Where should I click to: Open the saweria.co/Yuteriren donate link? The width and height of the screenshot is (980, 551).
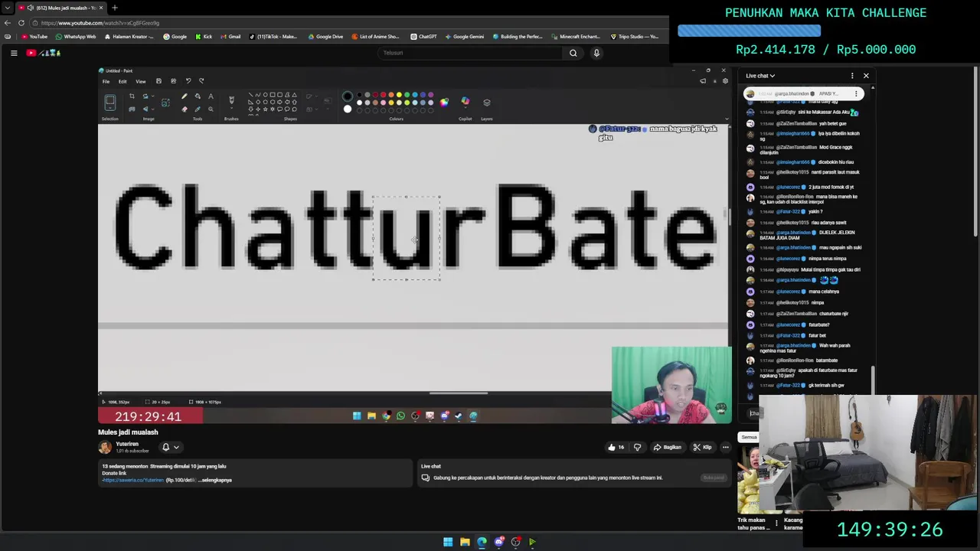(133, 480)
